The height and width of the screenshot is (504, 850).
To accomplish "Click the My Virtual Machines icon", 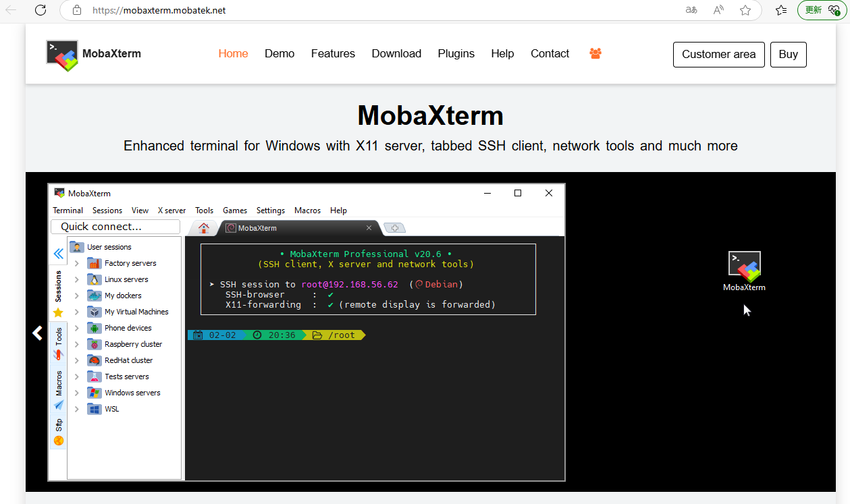I will [x=95, y=312].
